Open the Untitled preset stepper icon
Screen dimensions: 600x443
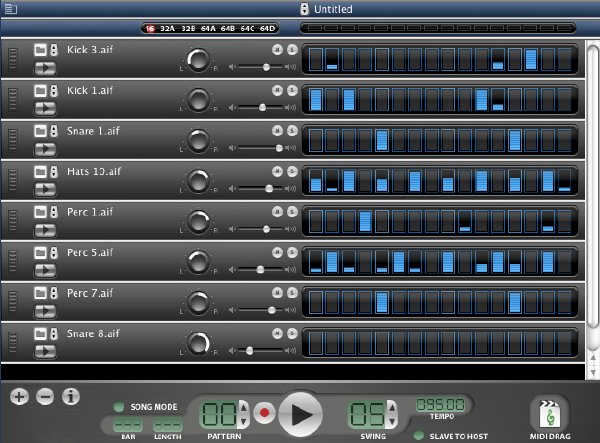(x=304, y=9)
